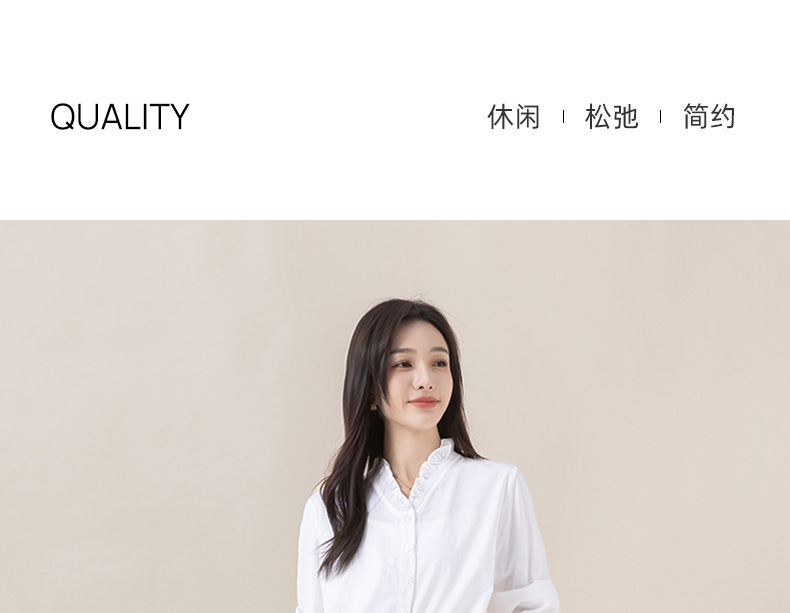Select the 松弛 label
790x613 pixels.
click(611, 116)
